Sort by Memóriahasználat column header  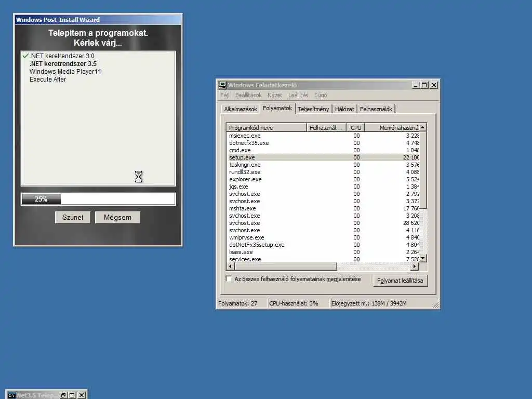click(x=392, y=128)
